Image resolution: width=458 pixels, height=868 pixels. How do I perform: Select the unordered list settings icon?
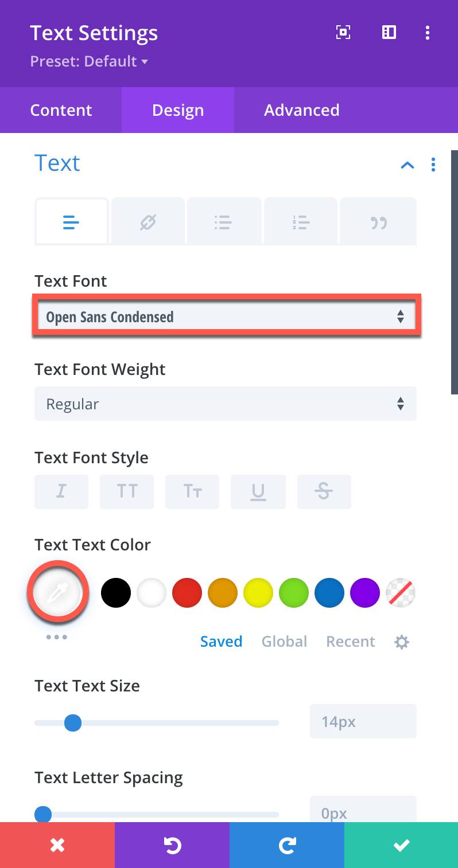224,221
